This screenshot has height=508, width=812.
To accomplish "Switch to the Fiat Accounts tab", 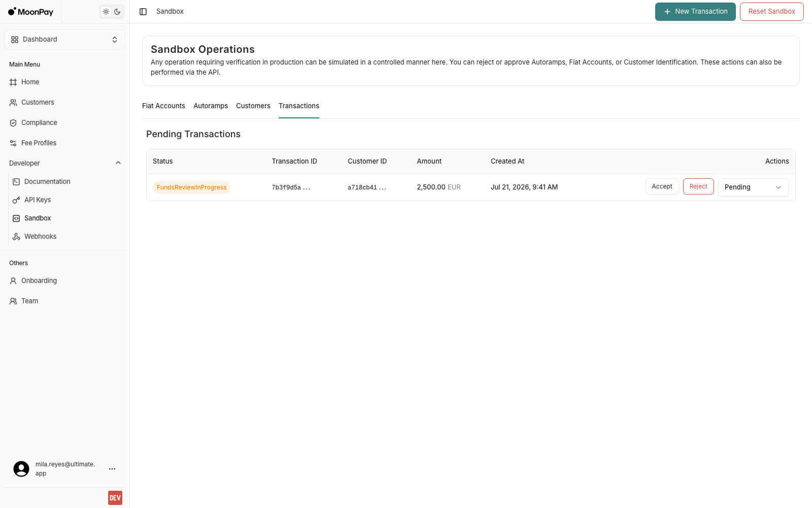I will pyautogui.click(x=163, y=106).
